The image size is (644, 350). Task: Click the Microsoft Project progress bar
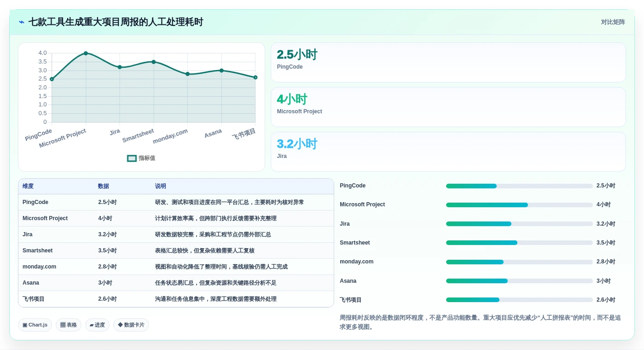(519, 205)
